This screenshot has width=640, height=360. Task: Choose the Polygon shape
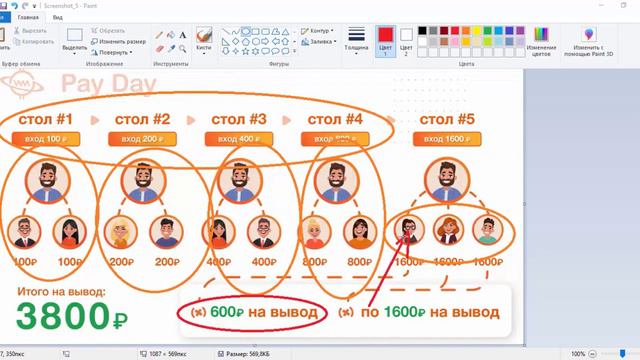(276, 32)
